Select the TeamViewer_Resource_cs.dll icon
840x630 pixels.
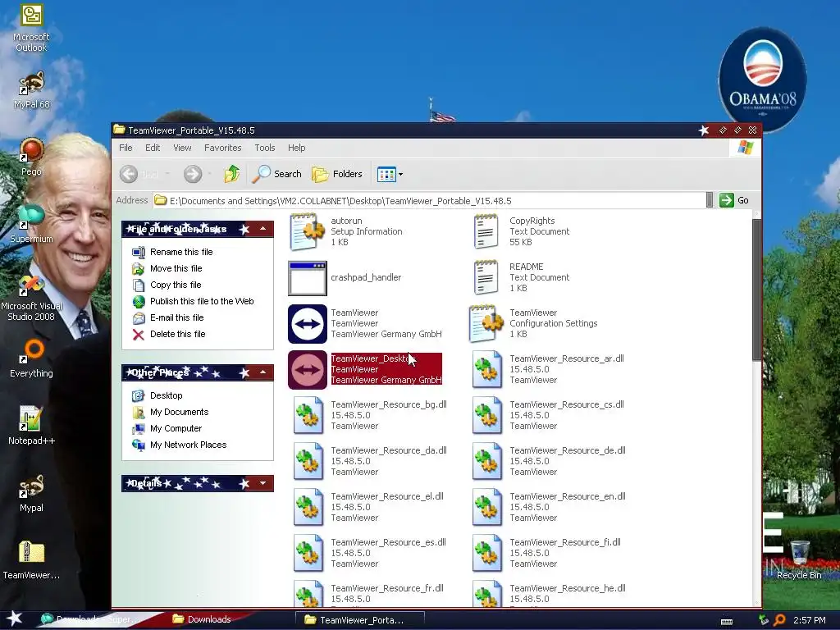click(487, 415)
